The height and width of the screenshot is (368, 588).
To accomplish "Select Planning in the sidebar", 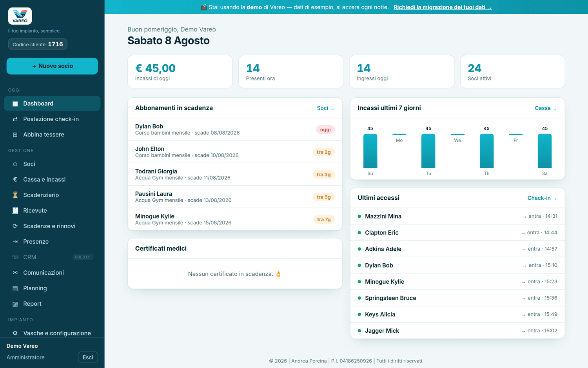I will pyautogui.click(x=52, y=288).
